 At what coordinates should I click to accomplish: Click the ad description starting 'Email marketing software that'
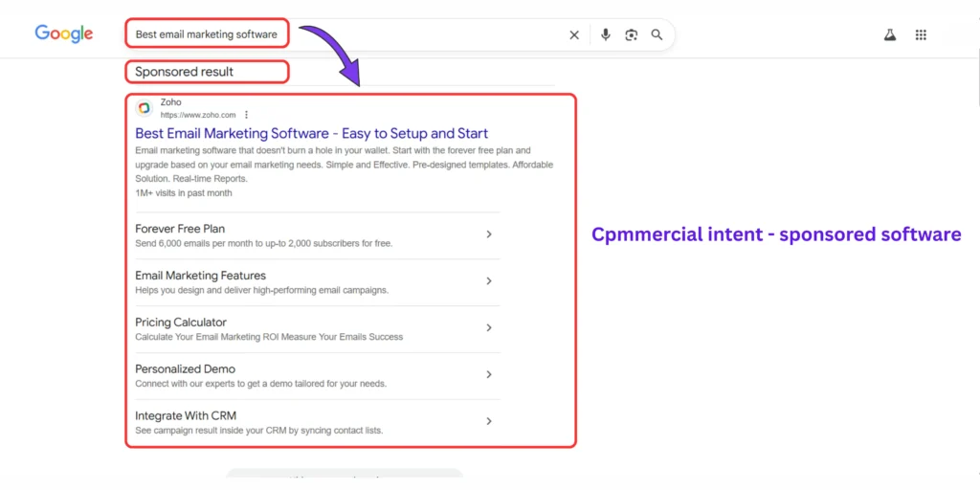point(345,165)
